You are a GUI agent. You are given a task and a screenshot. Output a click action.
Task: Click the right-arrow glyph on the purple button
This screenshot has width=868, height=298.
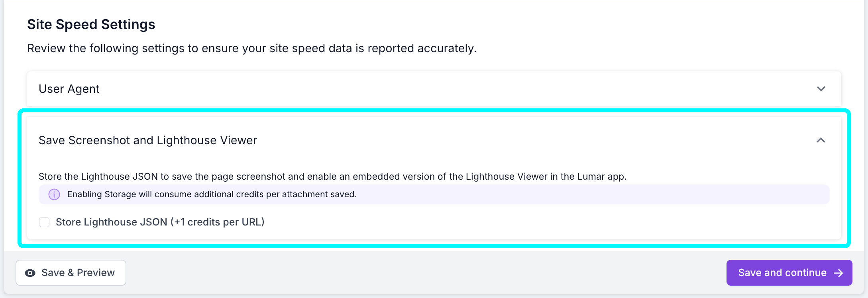click(x=839, y=273)
